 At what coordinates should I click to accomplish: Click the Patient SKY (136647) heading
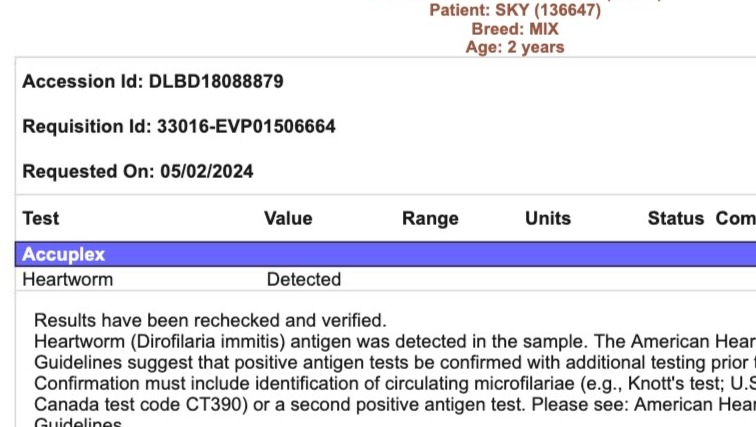pyautogui.click(x=515, y=10)
